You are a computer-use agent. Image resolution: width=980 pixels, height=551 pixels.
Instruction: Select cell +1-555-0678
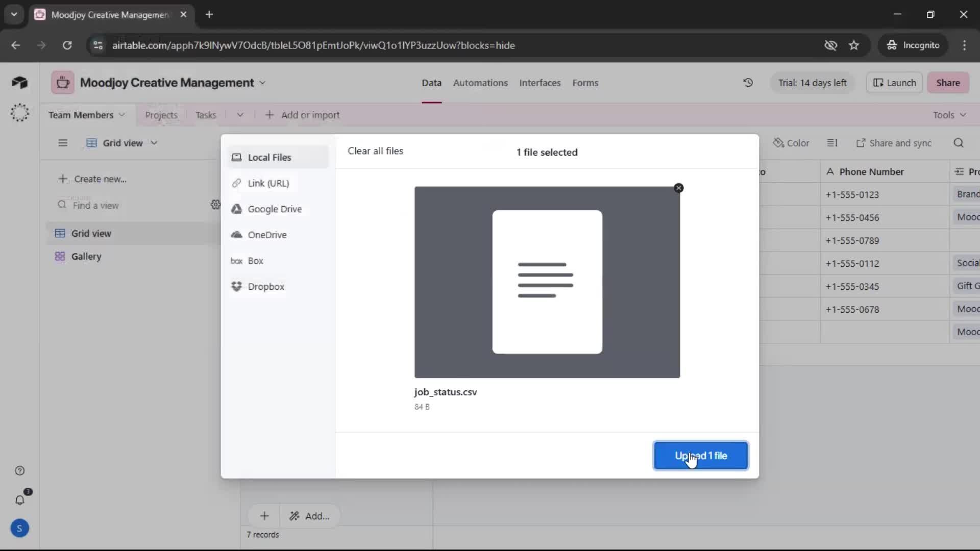[x=885, y=309]
